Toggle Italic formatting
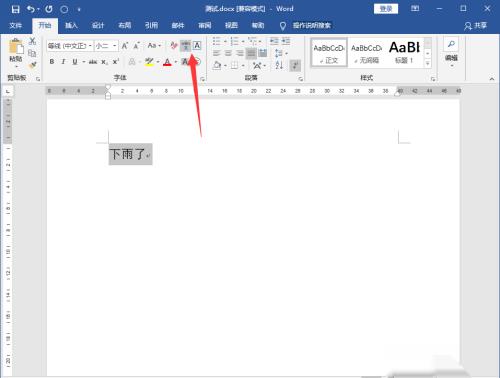This screenshot has width=500, height=378. tap(63, 62)
